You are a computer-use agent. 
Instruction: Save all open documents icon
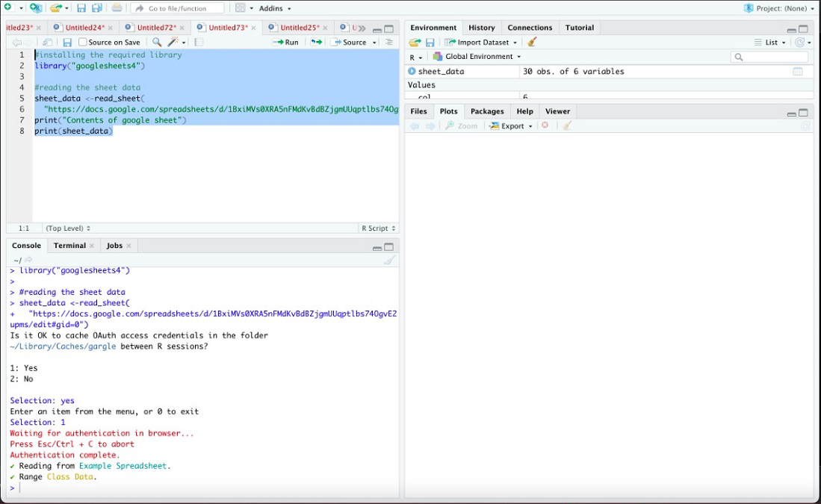(x=97, y=8)
